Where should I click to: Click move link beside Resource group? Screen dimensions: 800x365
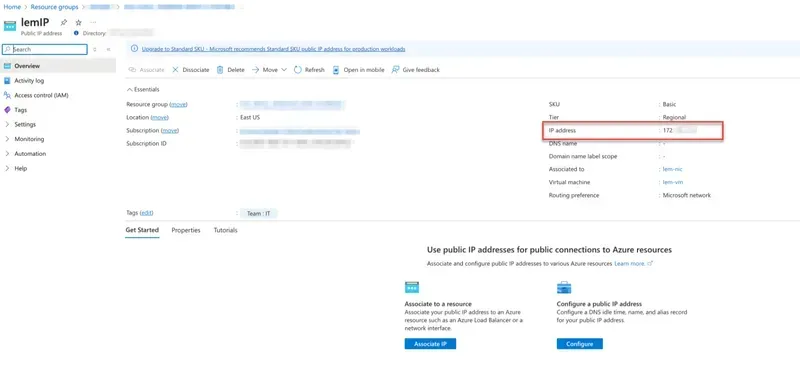(x=179, y=104)
